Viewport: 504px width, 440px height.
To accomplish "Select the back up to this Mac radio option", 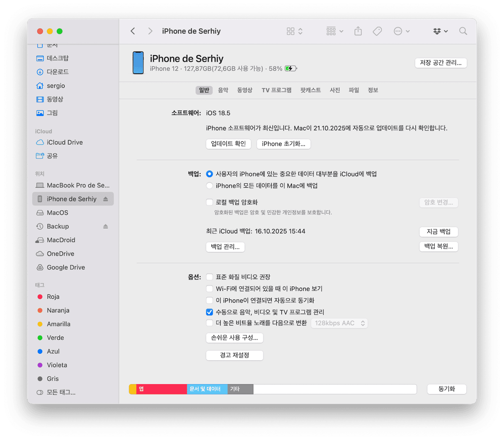I will (210, 186).
